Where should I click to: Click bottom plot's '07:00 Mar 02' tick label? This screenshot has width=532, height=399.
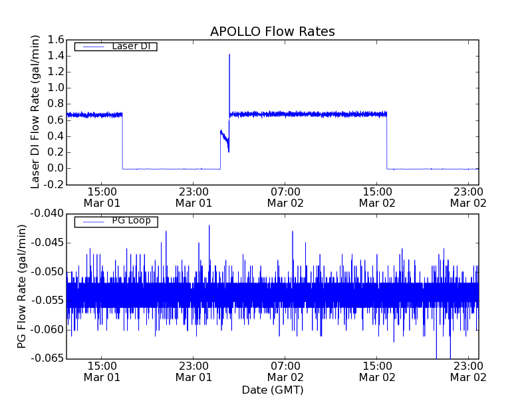click(285, 372)
